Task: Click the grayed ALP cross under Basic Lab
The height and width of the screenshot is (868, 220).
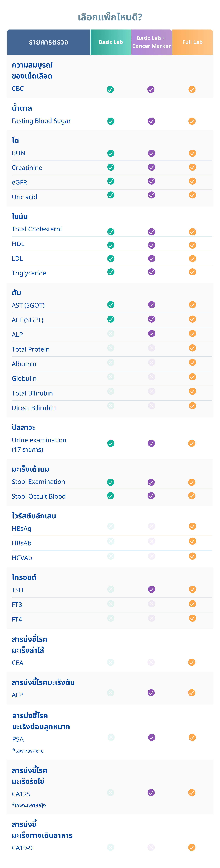Action: point(111,334)
